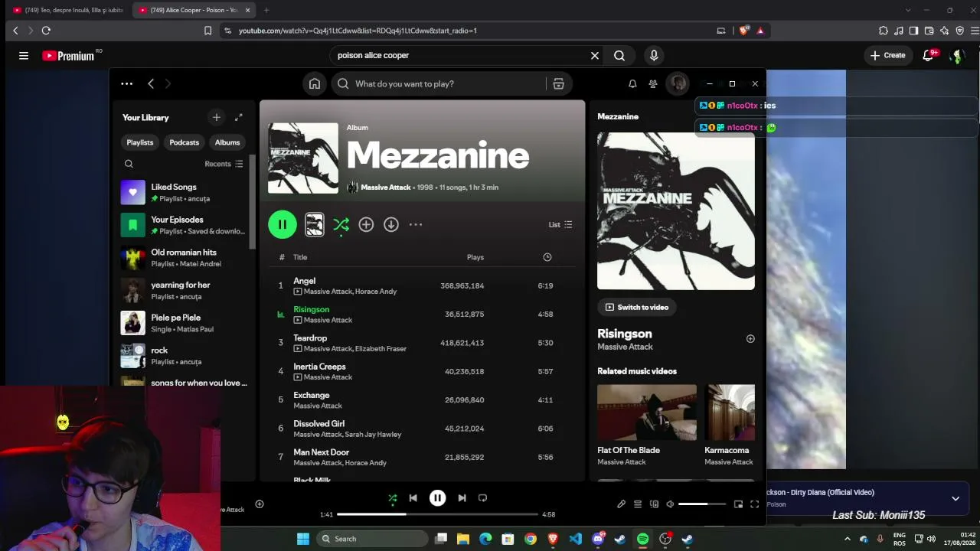Image resolution: width=980 pixels, height=551 pixels.
Task: Open yearning for her playlist
Action: pos(182,290)
